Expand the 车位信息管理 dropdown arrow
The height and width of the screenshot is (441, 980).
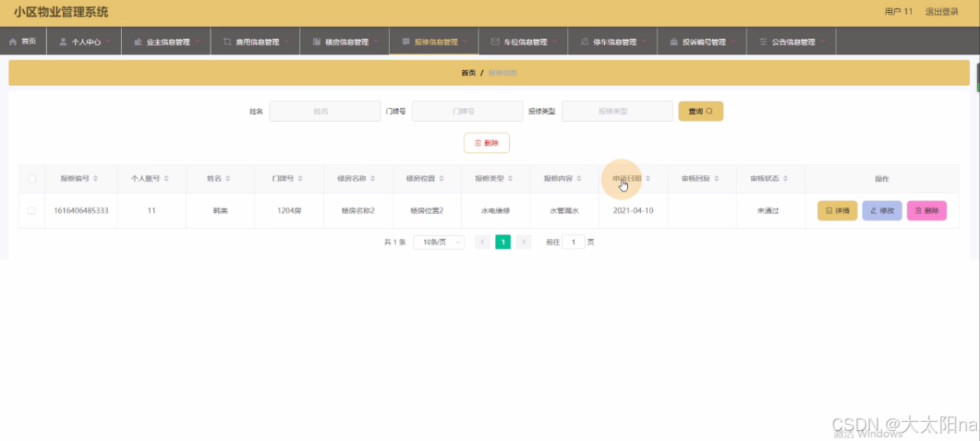click(554, 41)
